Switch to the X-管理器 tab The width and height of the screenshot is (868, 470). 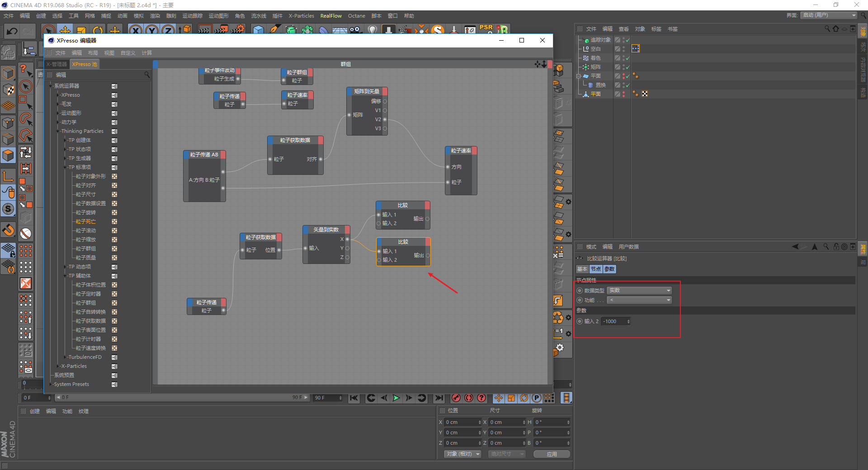point(57,64)
